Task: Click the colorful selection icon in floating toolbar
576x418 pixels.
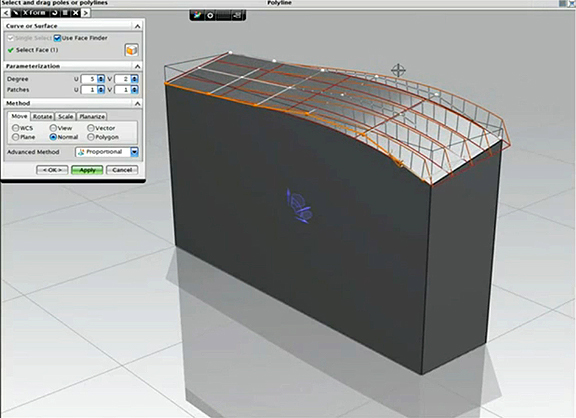Action: click(198, 15)
